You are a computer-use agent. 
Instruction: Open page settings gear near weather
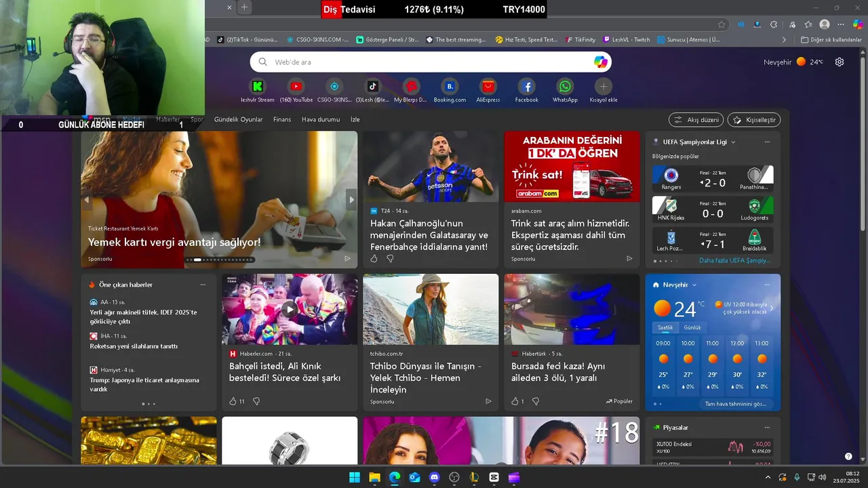point(840,62)
